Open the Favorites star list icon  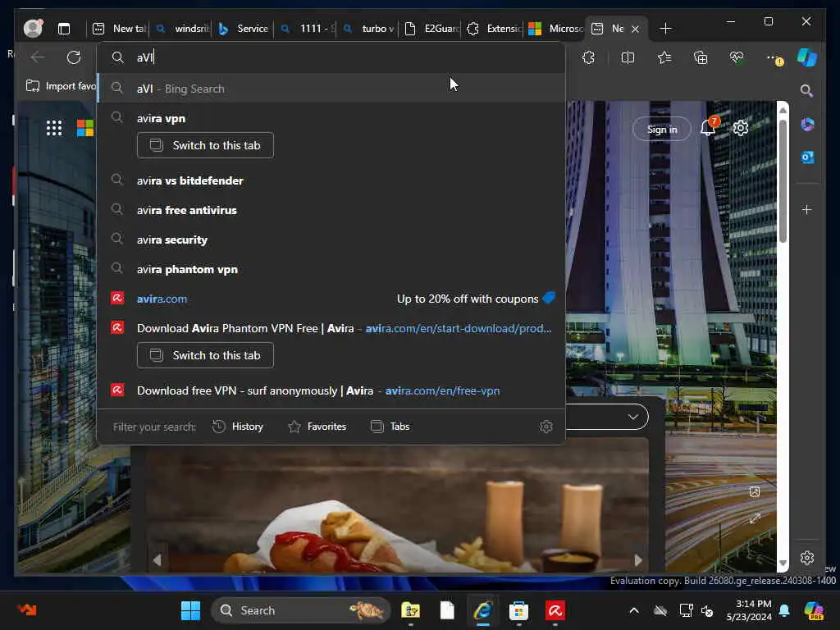click(x=664, y=57)
